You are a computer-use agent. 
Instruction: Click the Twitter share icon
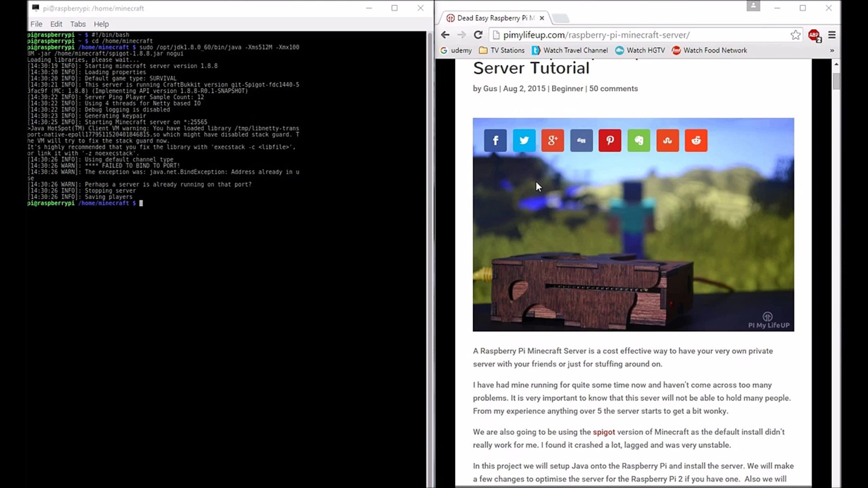[524, 141]
